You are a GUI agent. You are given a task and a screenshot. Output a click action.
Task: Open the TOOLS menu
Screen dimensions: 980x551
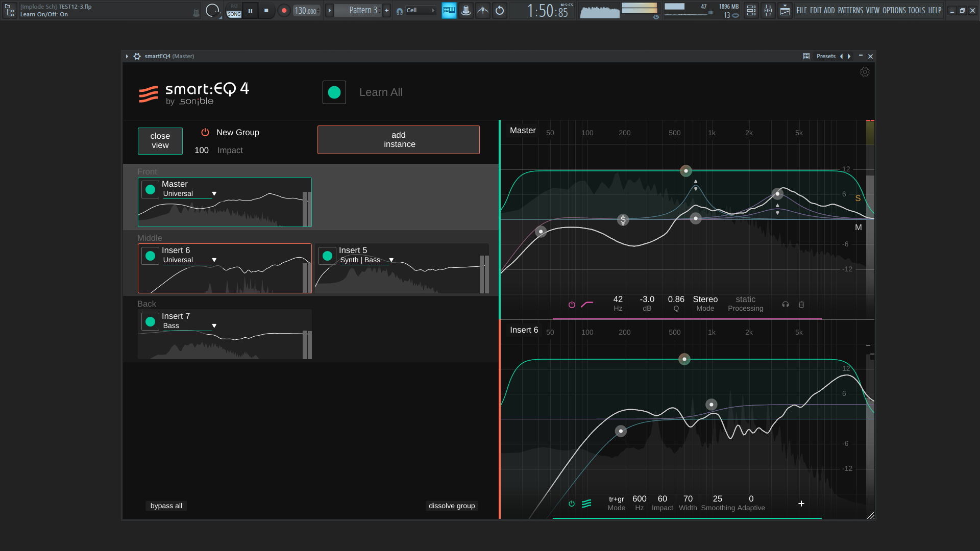click(917, 10)
